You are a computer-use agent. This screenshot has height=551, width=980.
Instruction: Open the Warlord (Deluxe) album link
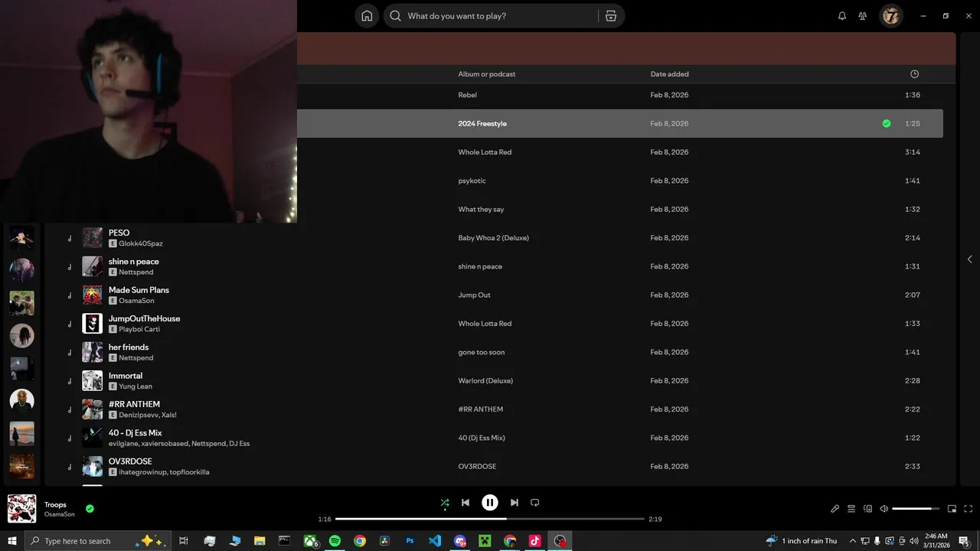[485, 381]
